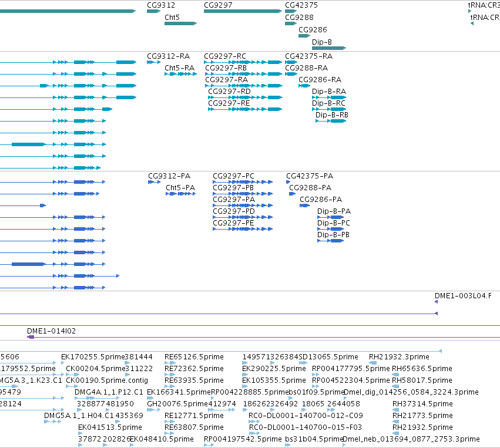Select the Dip-B-PB protein

[330, 241]
